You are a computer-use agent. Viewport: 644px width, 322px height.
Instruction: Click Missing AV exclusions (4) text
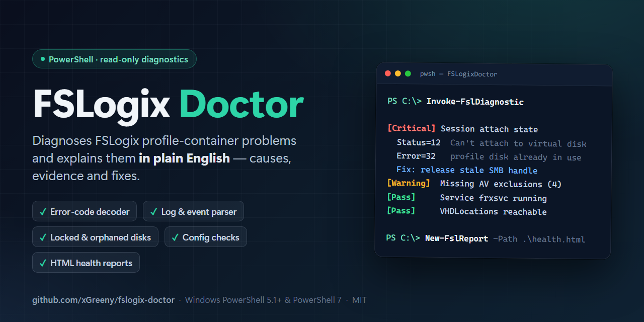(x=501, y=184)
